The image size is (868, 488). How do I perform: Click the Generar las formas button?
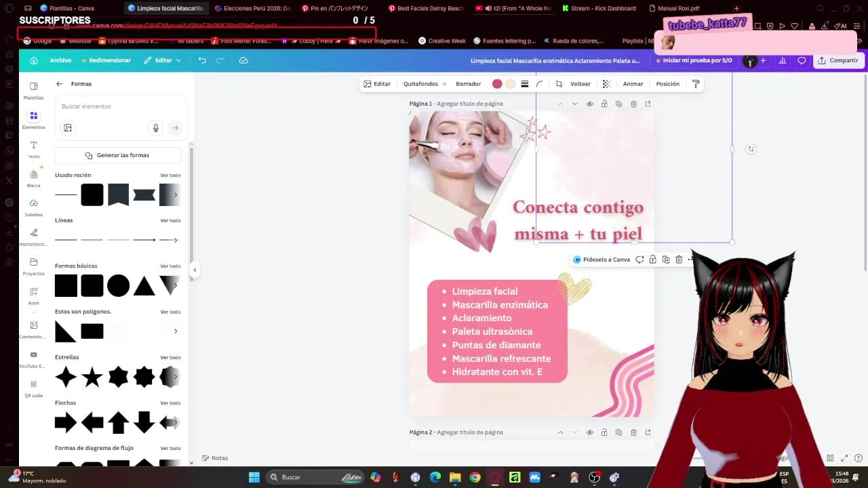pos(118,155)
